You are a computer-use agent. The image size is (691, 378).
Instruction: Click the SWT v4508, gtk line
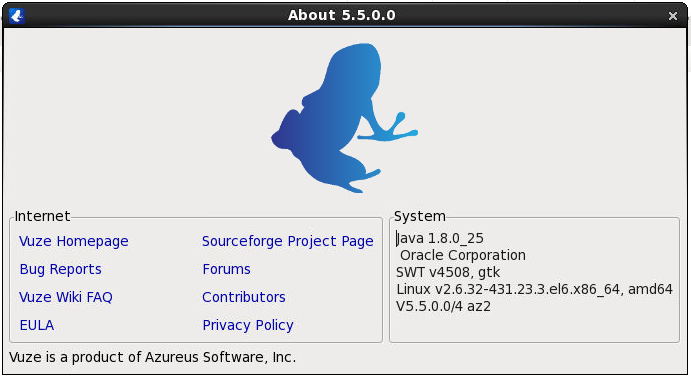pyautogui.click(x=448, y=272)
